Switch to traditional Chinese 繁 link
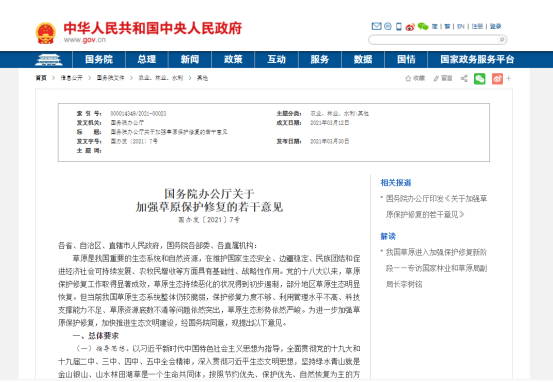 [447, 26]
